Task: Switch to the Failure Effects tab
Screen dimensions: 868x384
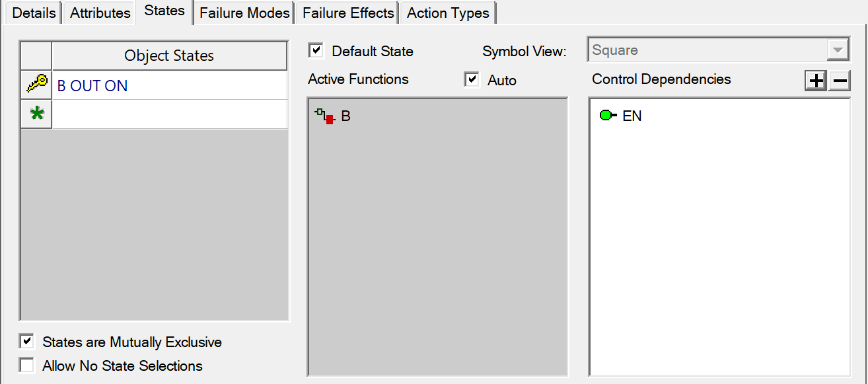Action: 348,13
